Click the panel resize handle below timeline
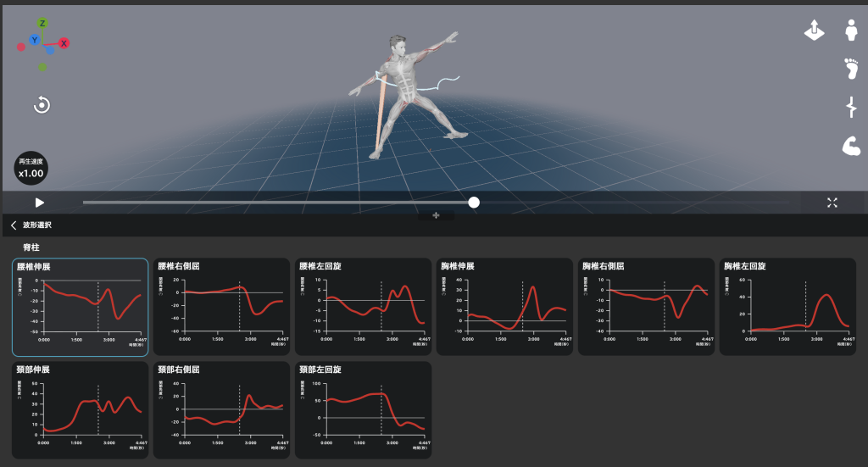 tap(436, 216)
